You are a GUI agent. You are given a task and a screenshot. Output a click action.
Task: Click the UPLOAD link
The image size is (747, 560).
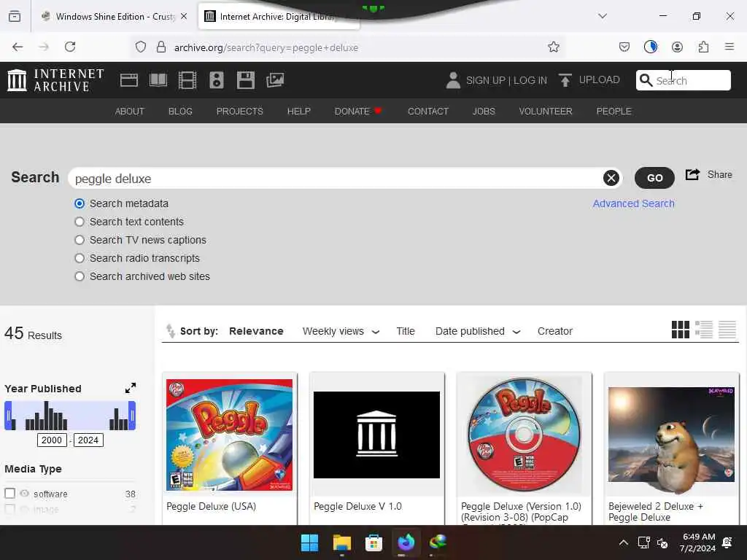(600, 79)
